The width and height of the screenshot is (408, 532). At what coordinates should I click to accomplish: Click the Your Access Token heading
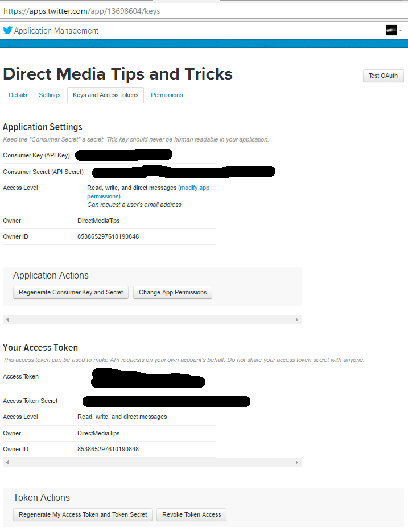pyautogui.click(x=40, y=347)
